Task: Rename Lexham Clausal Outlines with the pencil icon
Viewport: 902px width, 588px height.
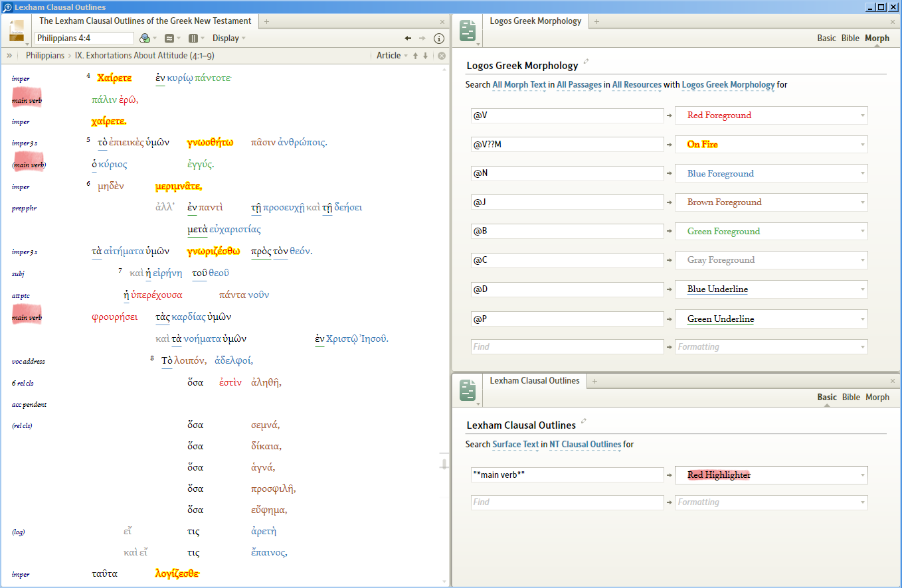Action: (x=585, y=421)
